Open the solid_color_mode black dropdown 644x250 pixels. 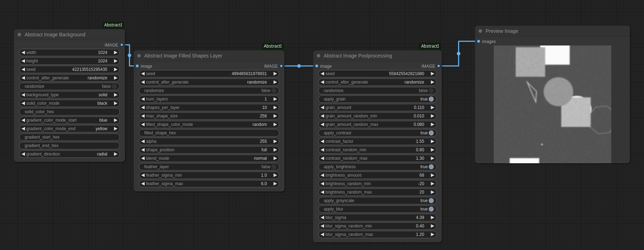69,103
